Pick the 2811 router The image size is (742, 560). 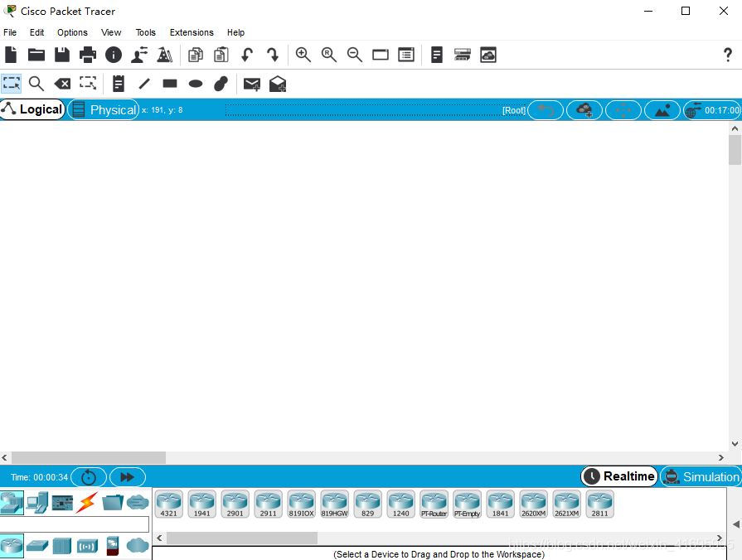[599, 504]
